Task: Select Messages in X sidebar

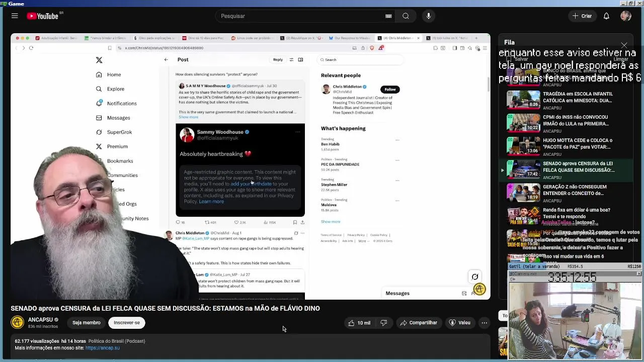Action: [x=113, y=118]
